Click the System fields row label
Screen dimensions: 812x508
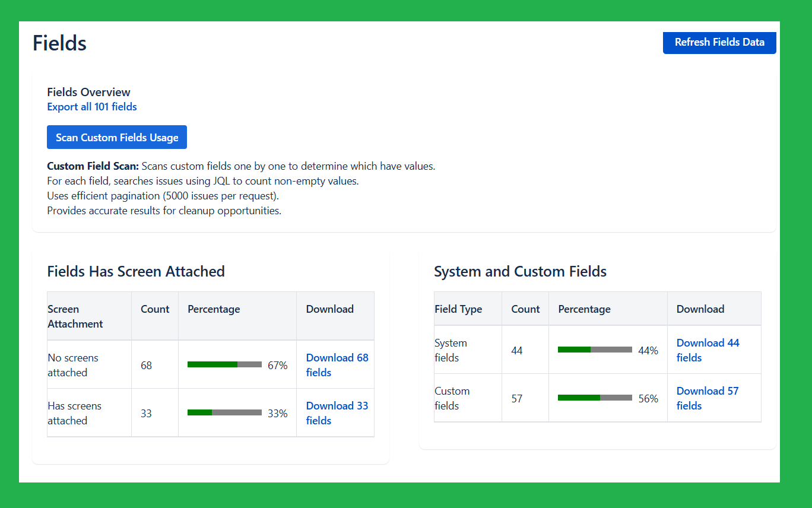coord(451,350)
